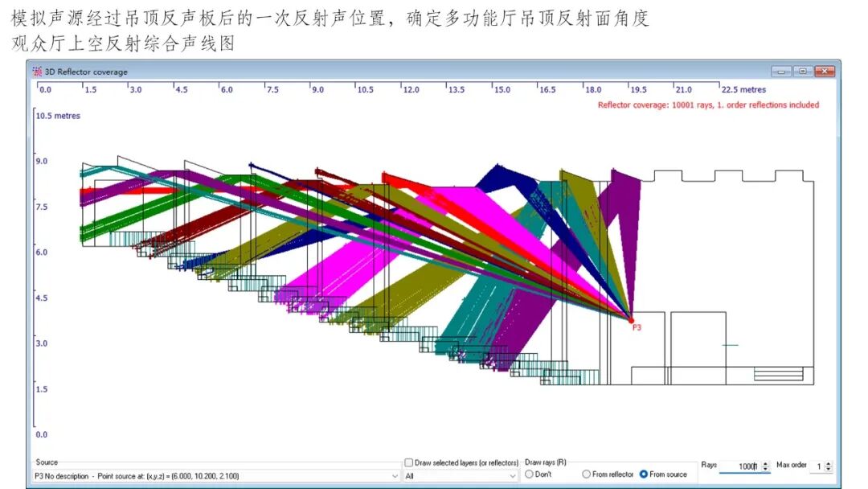Click the '10.5 metres' vertical axis label
The height and width of the screenshot is (489, 868).
coord(58,116)
